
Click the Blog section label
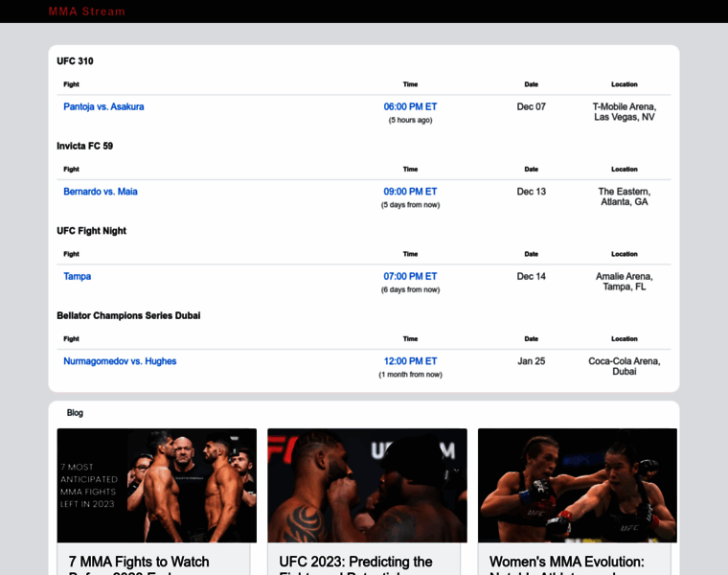pos(75,413)
